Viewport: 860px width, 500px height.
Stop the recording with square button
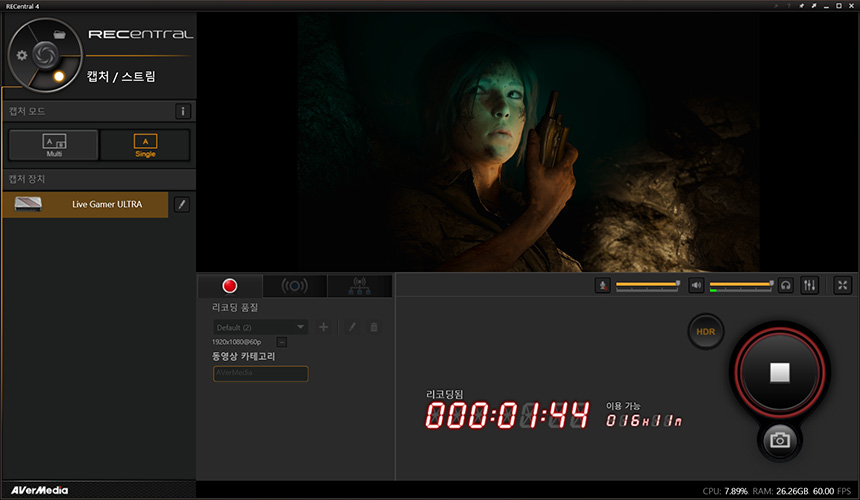pyautogui.click(x=779, y=373)
